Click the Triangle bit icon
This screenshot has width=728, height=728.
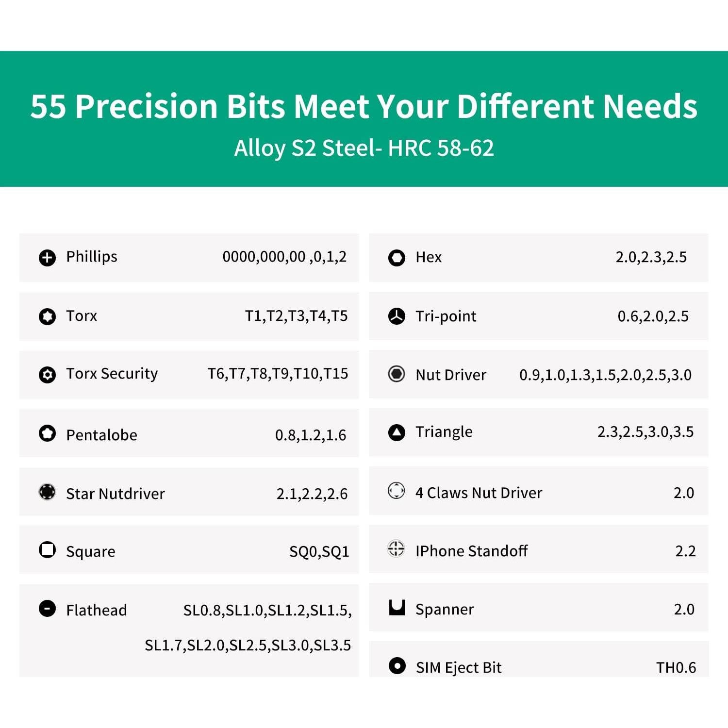pos(397,432)
